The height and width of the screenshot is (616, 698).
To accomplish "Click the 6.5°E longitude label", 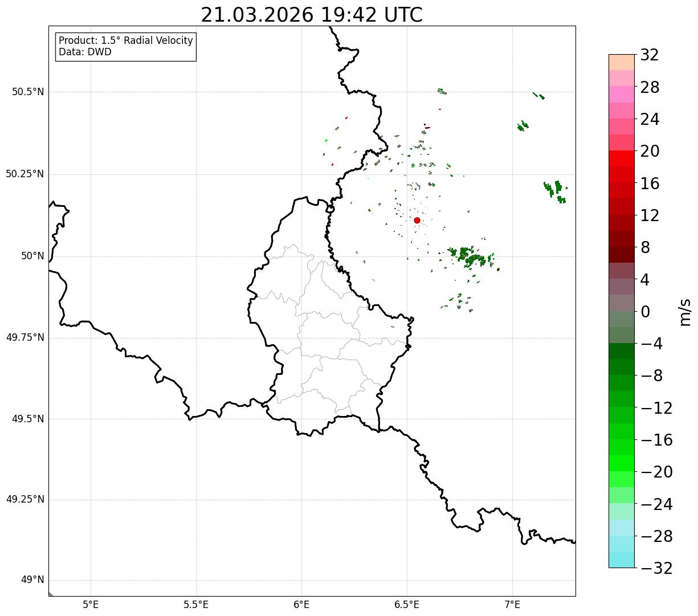I will click(x=407, y=605).
